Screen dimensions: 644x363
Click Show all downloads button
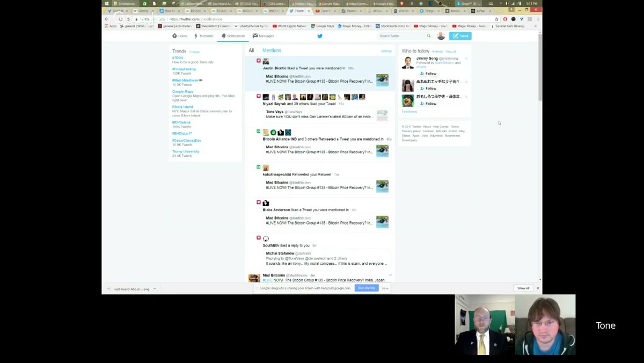[x=523, y=288]
